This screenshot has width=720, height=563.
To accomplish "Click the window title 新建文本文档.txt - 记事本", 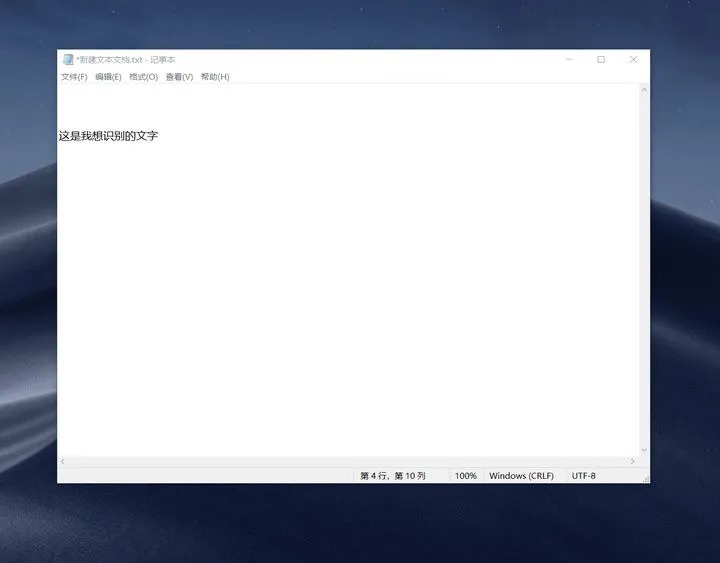I will pos(125,60).
